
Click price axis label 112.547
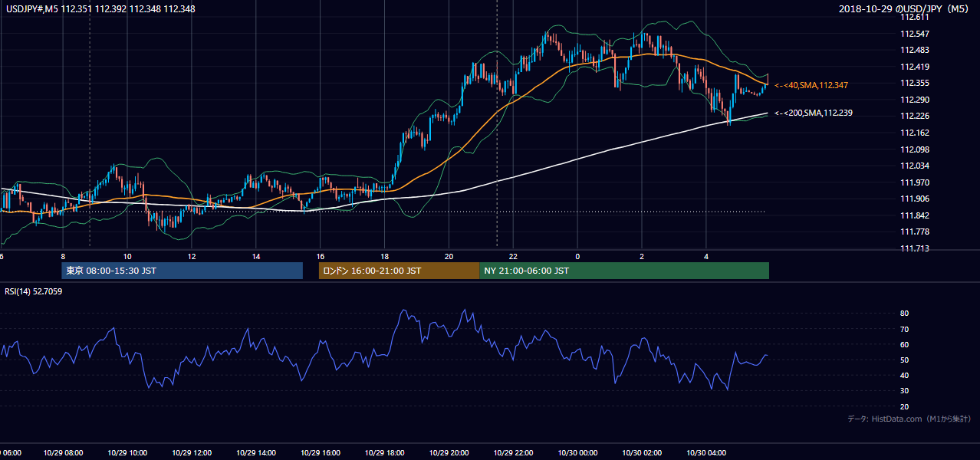pos(915,34)
